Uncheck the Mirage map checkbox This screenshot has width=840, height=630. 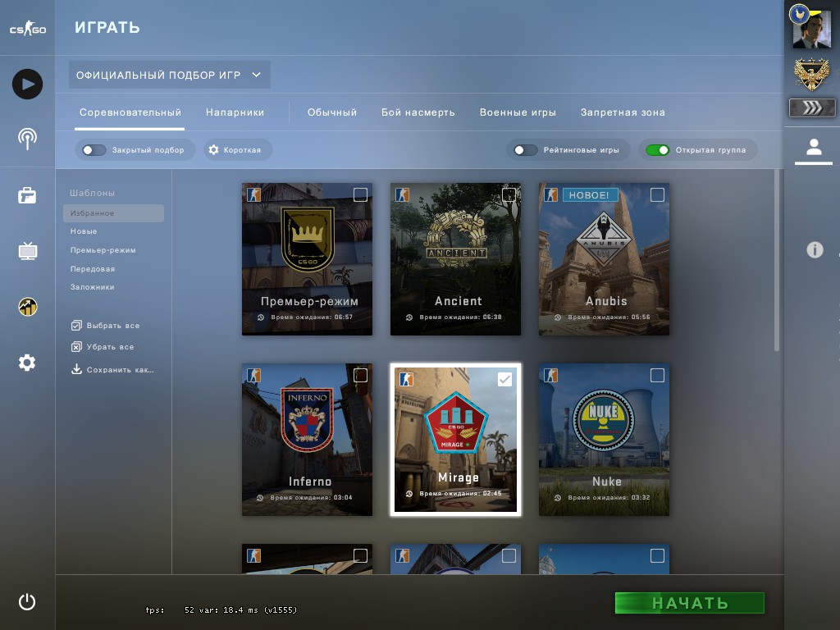tap(504, 380)
